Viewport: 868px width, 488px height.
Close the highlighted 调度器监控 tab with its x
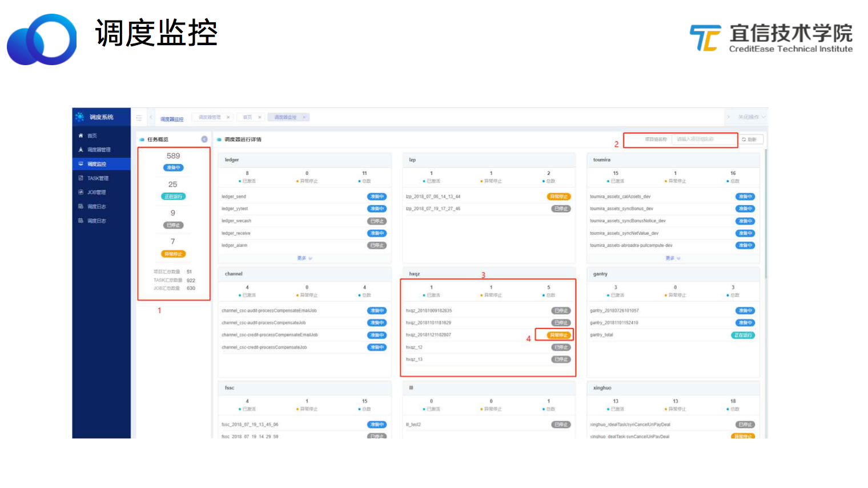tap(304, 117)
